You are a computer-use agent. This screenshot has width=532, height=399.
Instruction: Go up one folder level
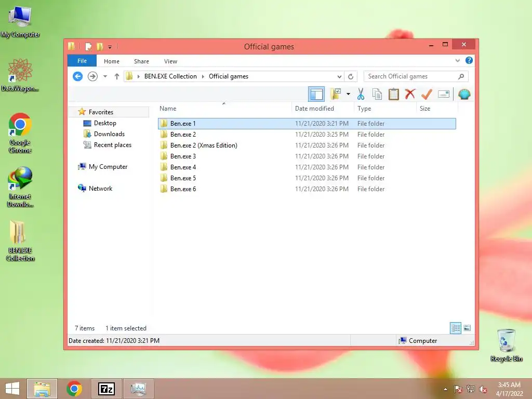(117, 76)
